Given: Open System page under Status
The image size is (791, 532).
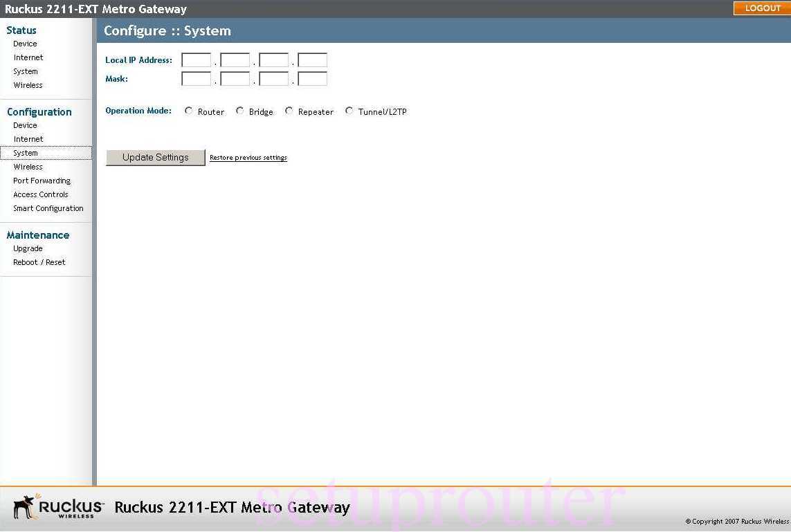Looking at the screenshot, I should click(x=25, y=71).
